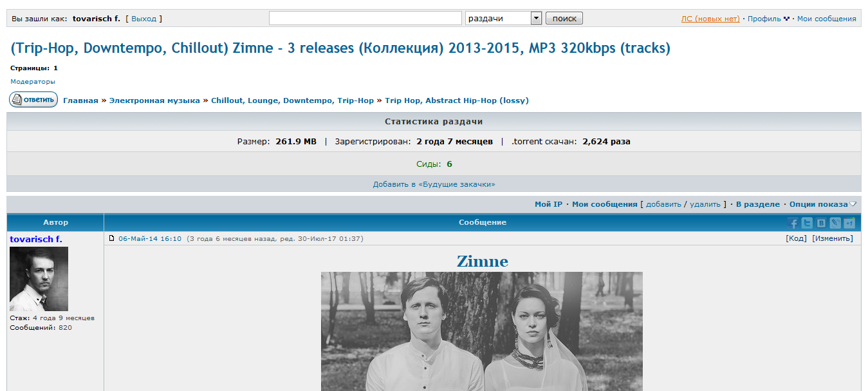Viewport: 868px width, 391px height.
Task: Log out via the Выход link
Action: (x=144, y=19)
